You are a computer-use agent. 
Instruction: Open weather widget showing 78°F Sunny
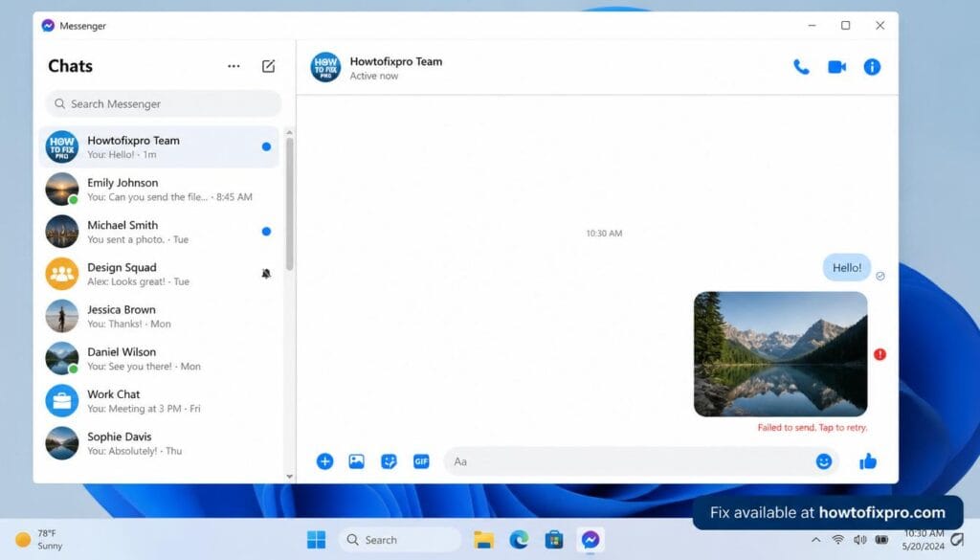pyautogui.click(x=38, y=539)
